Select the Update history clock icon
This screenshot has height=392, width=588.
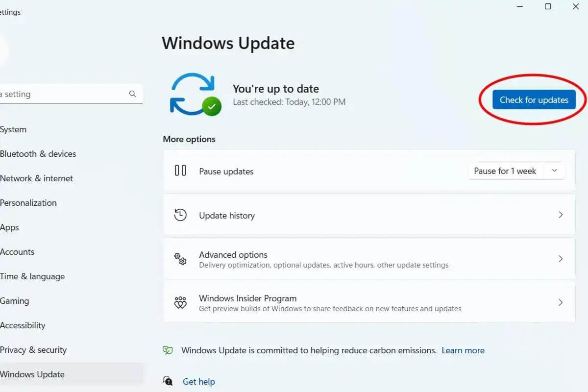[180, 215]
